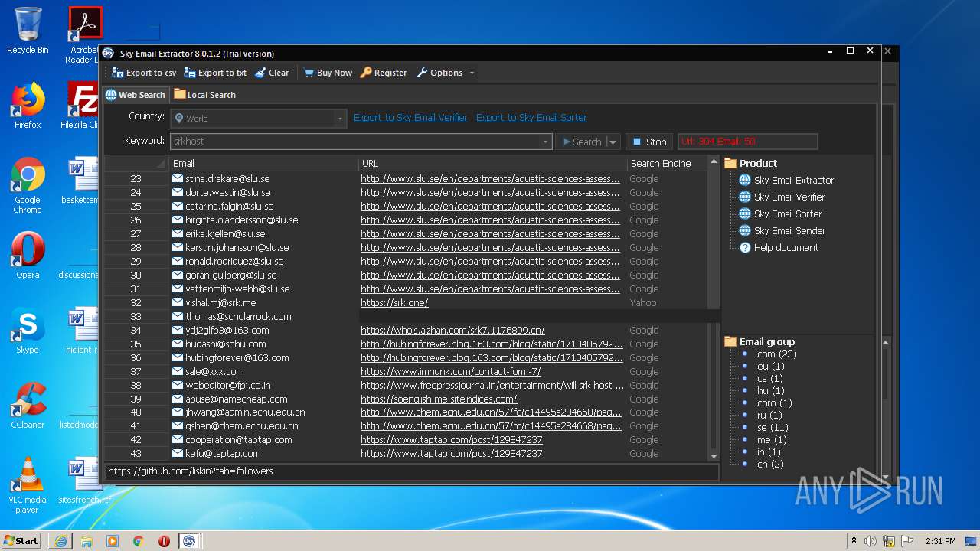Open VLC media player desktop icon

28,485
